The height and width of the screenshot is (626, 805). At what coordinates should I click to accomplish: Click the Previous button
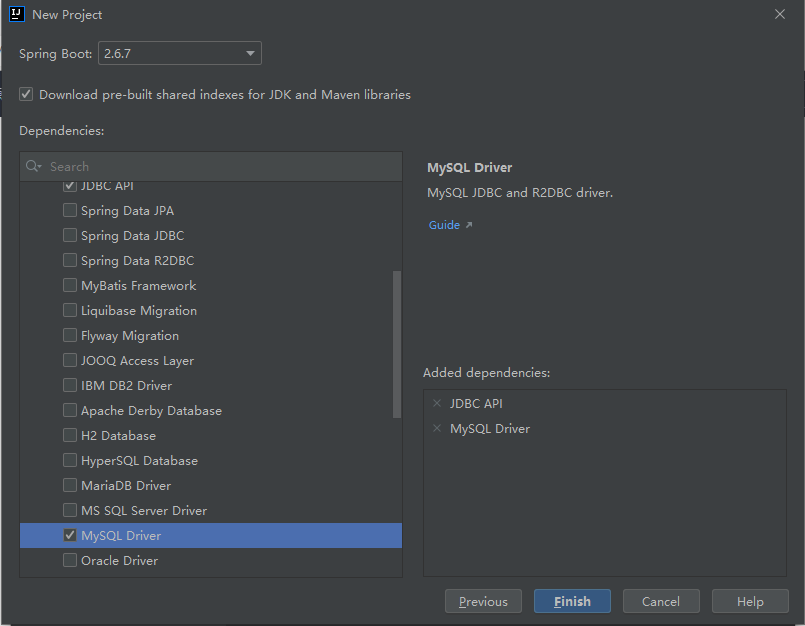point(483,601)
